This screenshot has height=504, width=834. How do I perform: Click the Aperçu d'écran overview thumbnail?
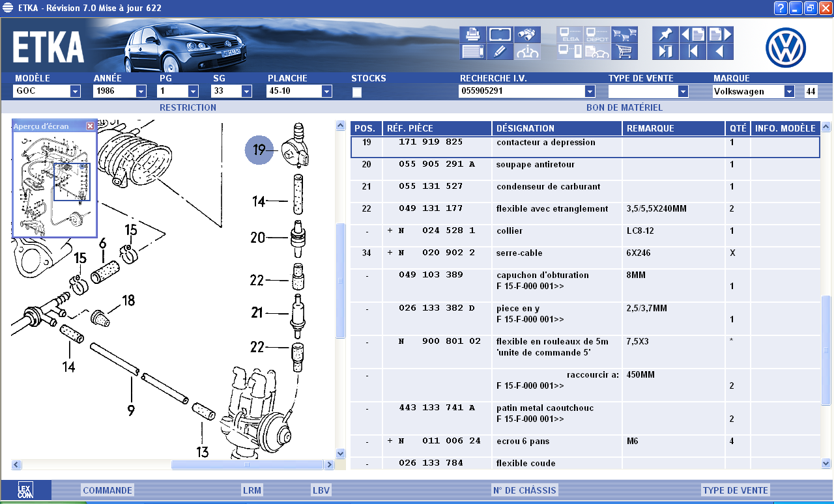pos(55,184)
